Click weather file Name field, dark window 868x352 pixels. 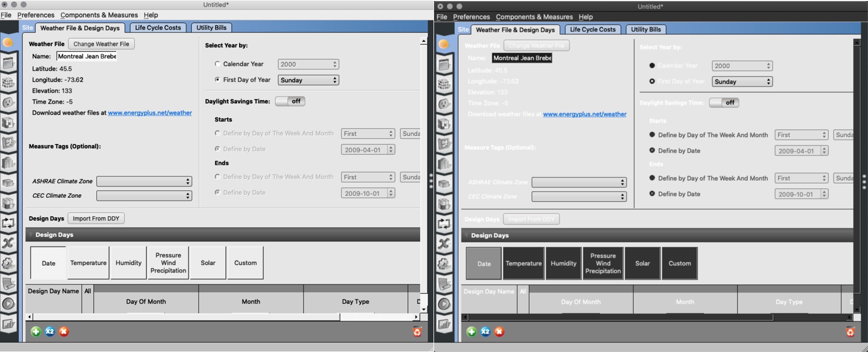[x=522, y=58]
